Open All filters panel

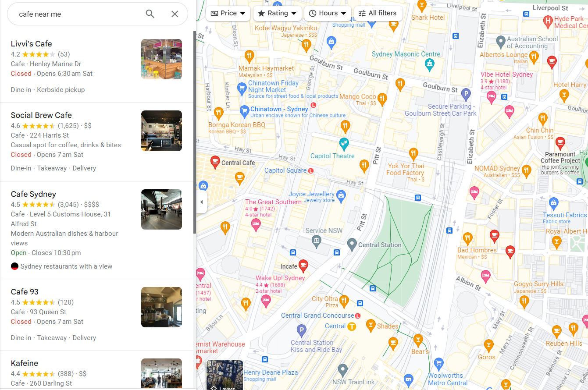pyautogui.click(x=378, y=13)
